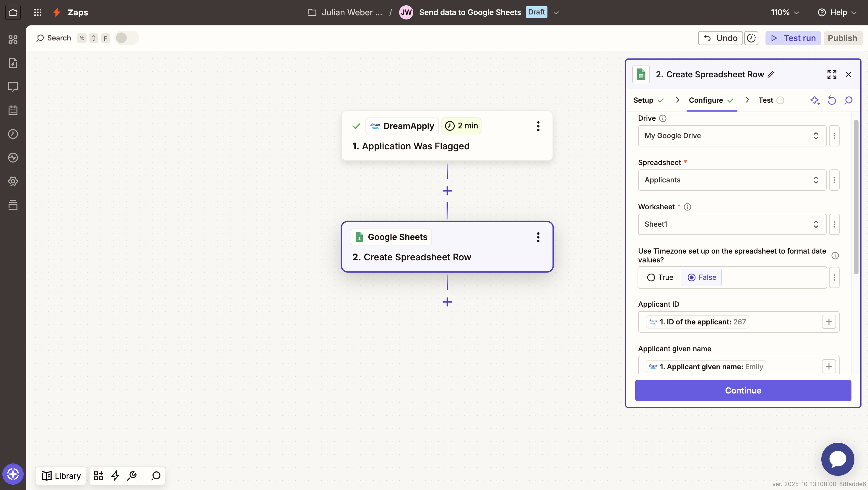This screenshot has height=490, width=868.
Task: Expand the Help menu
Action: [837, 12]
